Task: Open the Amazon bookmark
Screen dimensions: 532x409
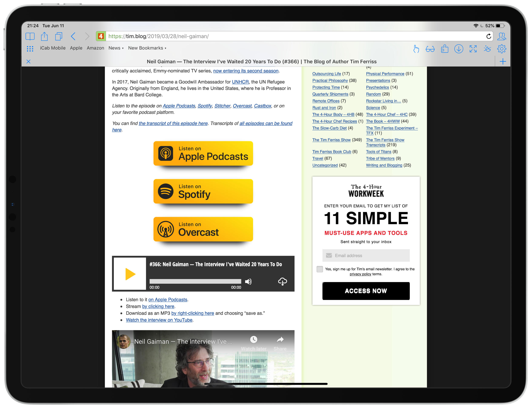Action: [x=95, y=48]
